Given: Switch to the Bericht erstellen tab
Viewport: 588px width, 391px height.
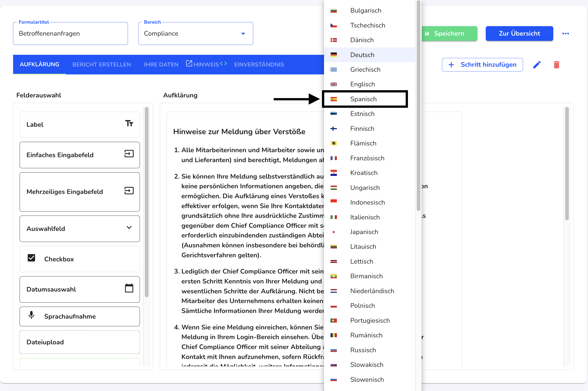Looking at the screenshot, I should click(102, 64).
